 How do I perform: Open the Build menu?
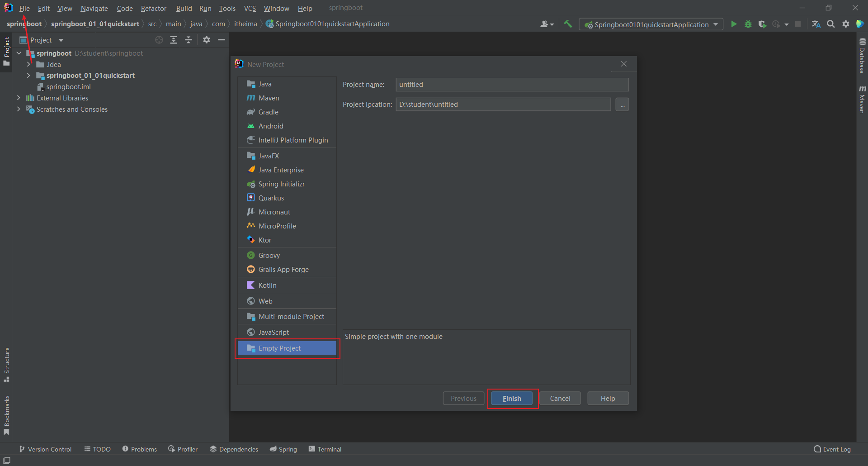click(184, 8)
